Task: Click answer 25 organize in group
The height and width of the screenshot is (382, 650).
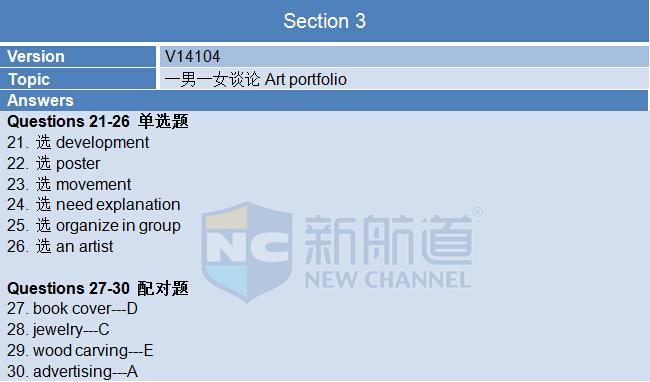Action: click(94, 226)
